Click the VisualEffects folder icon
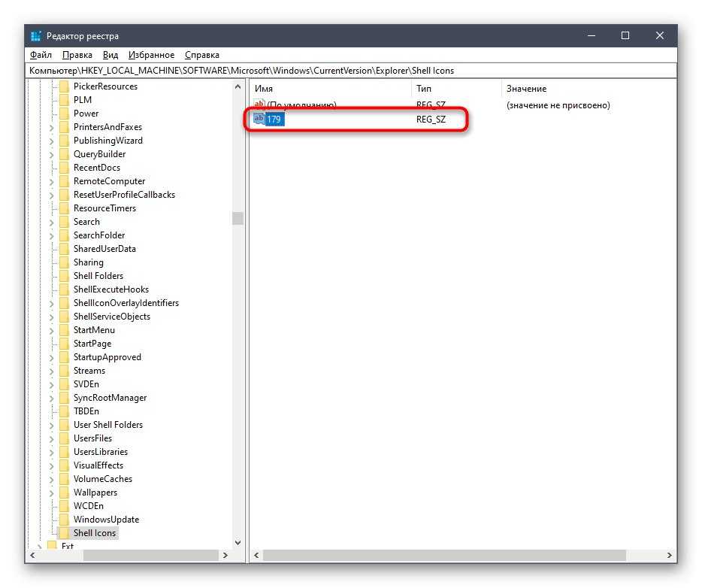The width and height of the screenshot is (702, 588). 64,465
